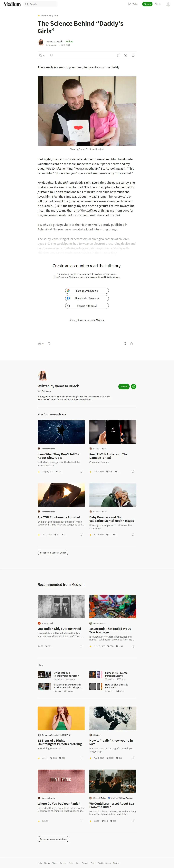Open 12 Signs of a Highly Unintelligent Person
Viewport: 174px width, 868px height.
pyautogui.click(x=61, y=742)
